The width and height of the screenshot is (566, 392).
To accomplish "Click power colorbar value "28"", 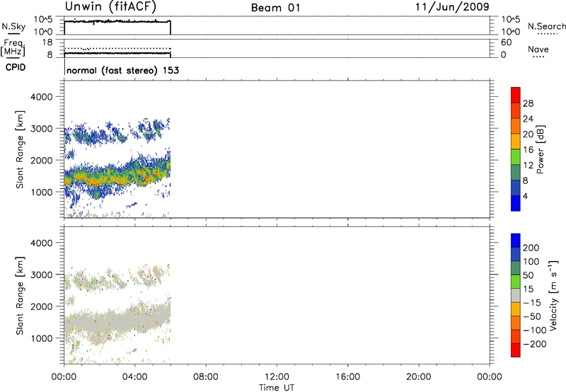I will [528, 103].
